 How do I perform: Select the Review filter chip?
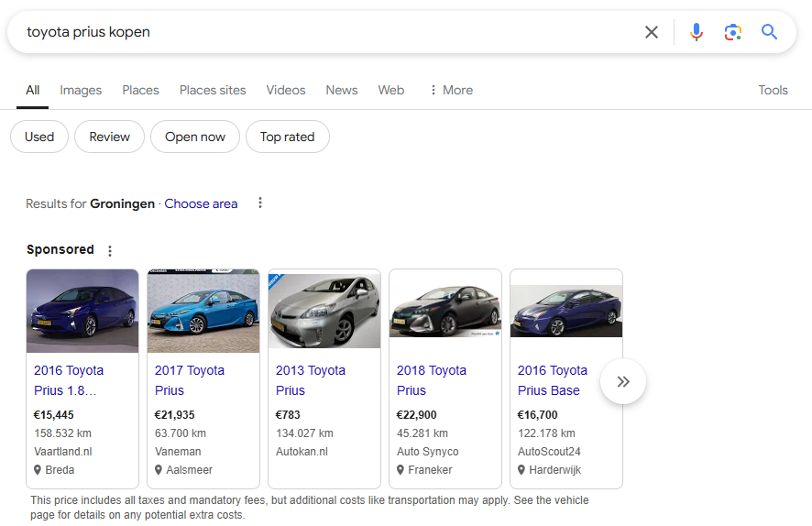[x=109, y=137]
